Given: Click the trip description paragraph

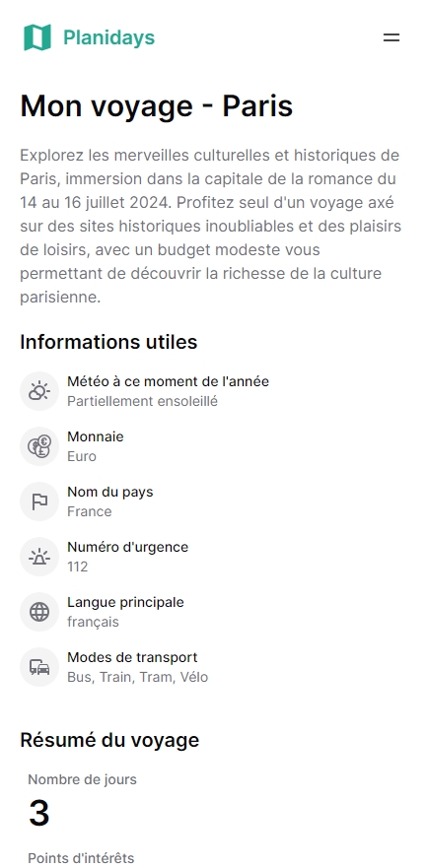Looking at the screenshot, I should click(x=210, y=226).
